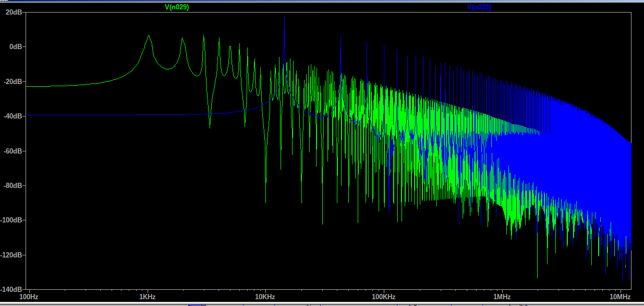Click the green V(n029) trace label
This screenshot has height=306, width=644.
coord(177,7)
